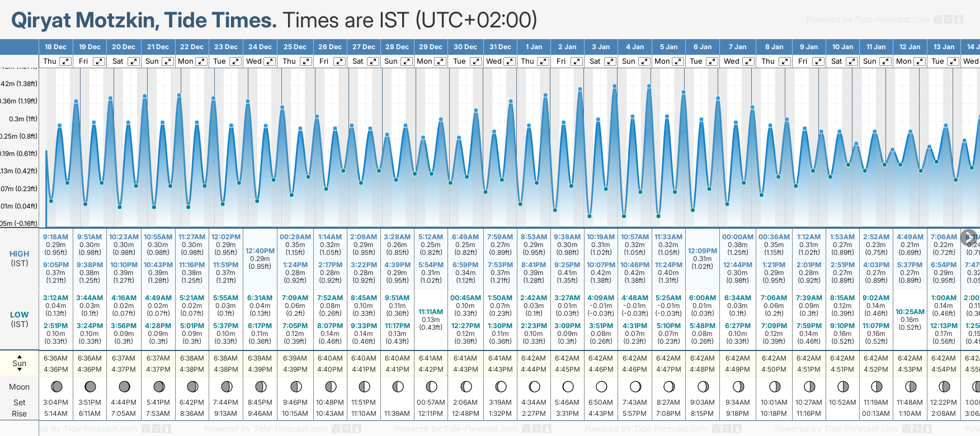Image resolution: width=980 pixels, height=436 pixels.
Task: Click expand icon for Tue 6 Jan
Action: coord(711,61)
